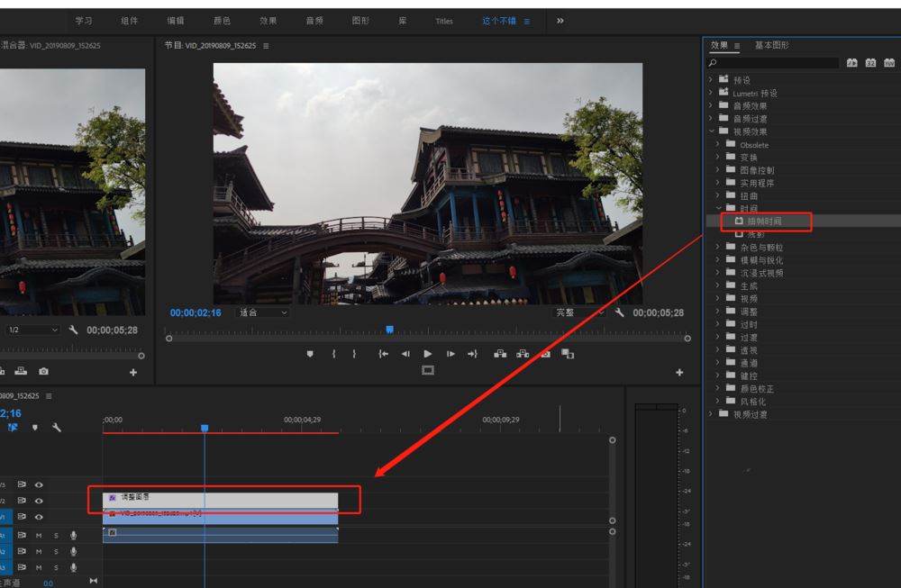Expand the Lumetri 预设 folder
Viewport: 901px width, 588px height.
[712, 92]
